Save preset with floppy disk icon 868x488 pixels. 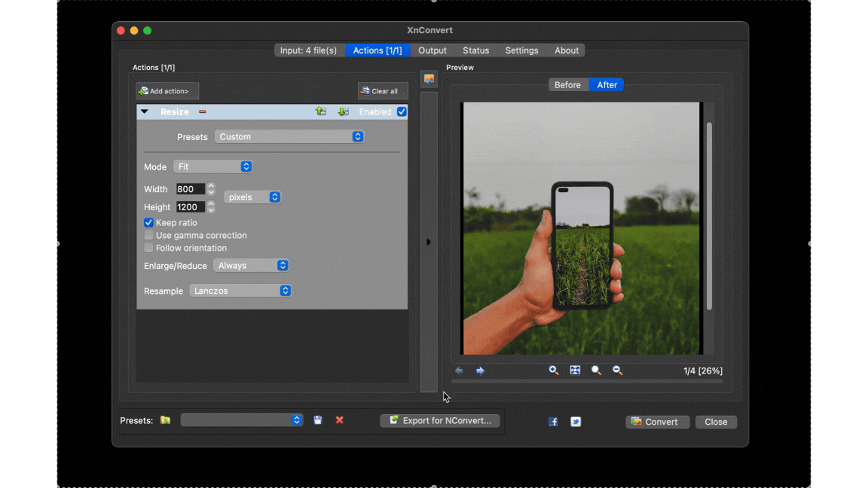pos(318,420)
